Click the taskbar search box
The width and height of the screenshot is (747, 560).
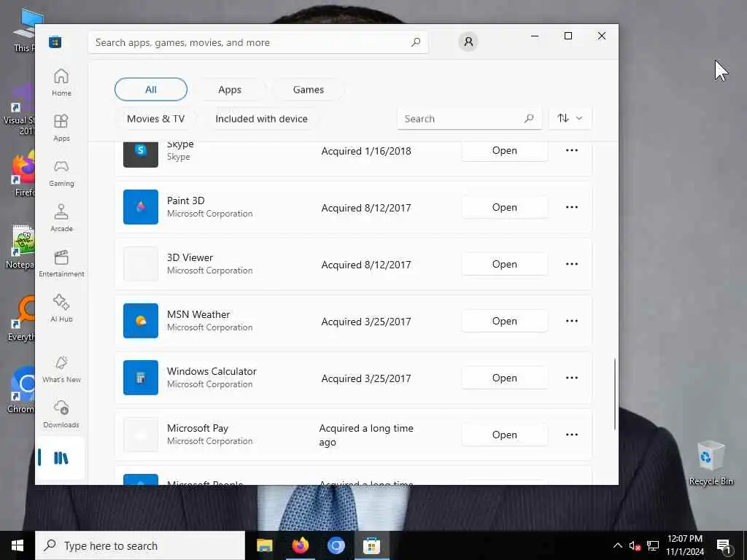140,545
